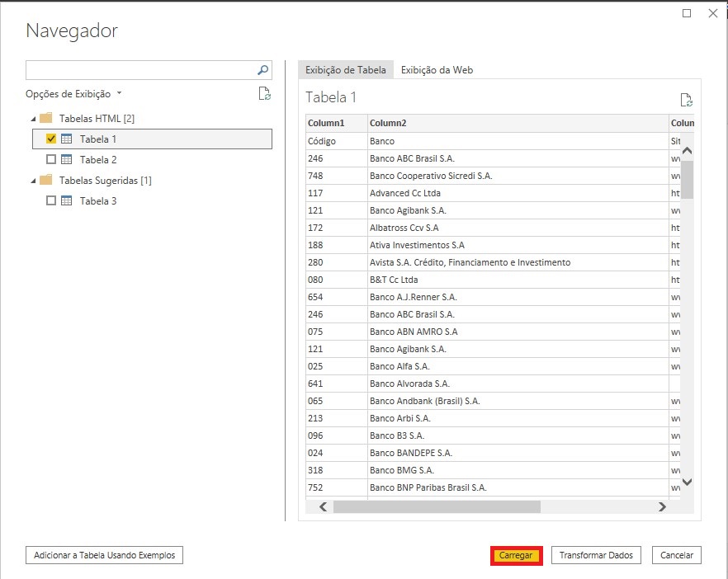Click the Tabela 1 table icon
728x579 pixels.
(66, 139)
